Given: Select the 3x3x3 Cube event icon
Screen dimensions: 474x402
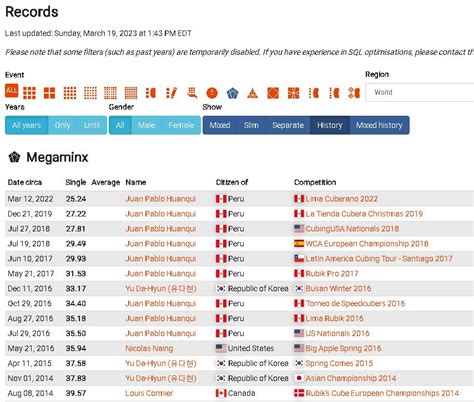Looking at the screenshot, I should tap(29, 93).
